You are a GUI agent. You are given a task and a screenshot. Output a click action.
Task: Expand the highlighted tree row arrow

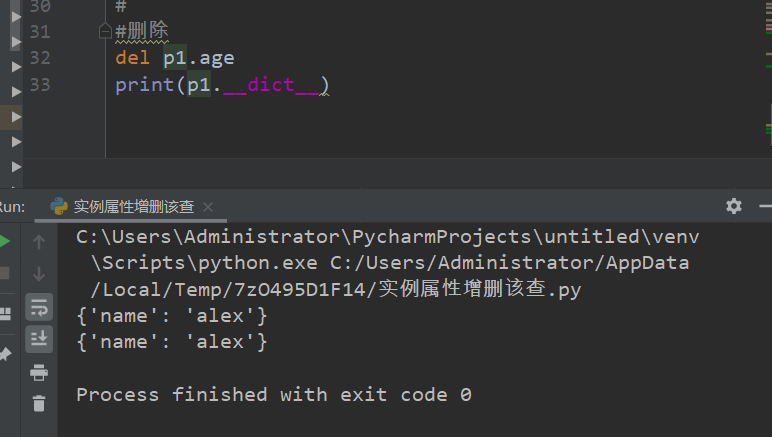click(16, 117)
